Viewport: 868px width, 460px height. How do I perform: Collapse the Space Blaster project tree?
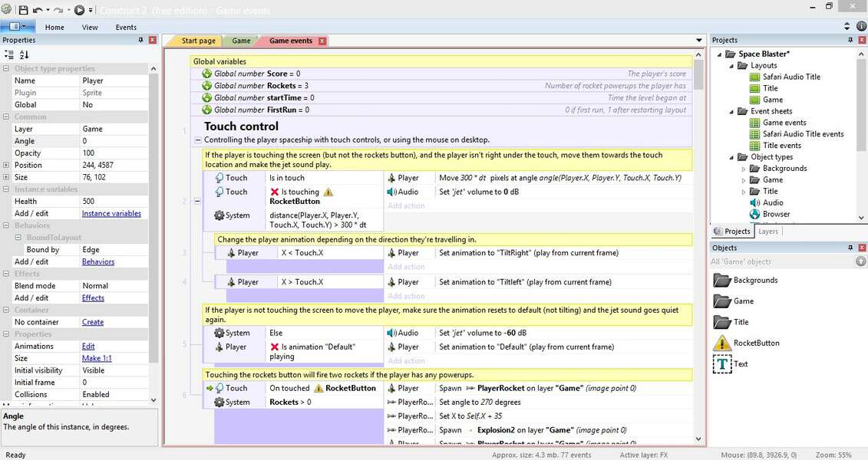tap(719, 54)
